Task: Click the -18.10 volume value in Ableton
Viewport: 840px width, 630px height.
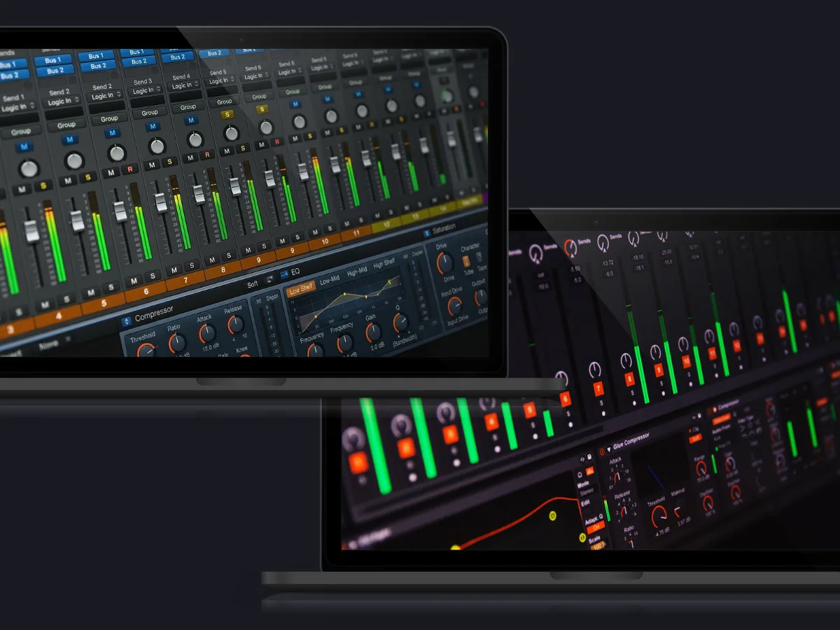Action: click(x=637, y=256)
